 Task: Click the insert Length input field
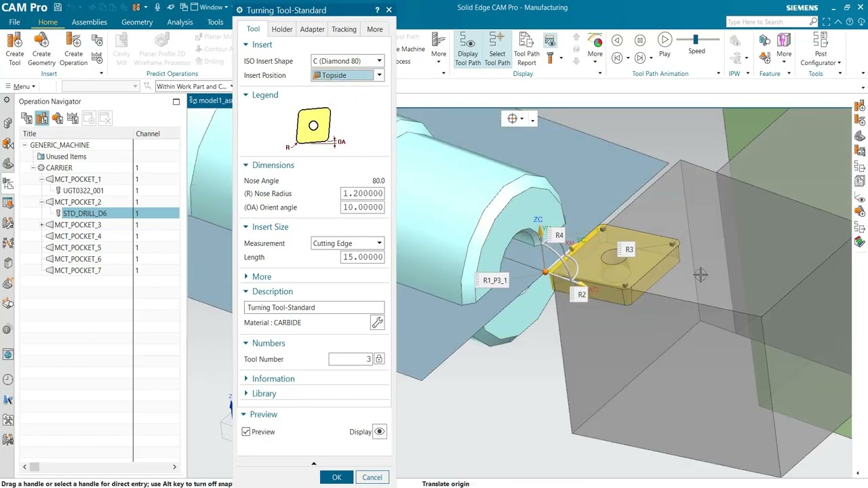pos(363,258)
